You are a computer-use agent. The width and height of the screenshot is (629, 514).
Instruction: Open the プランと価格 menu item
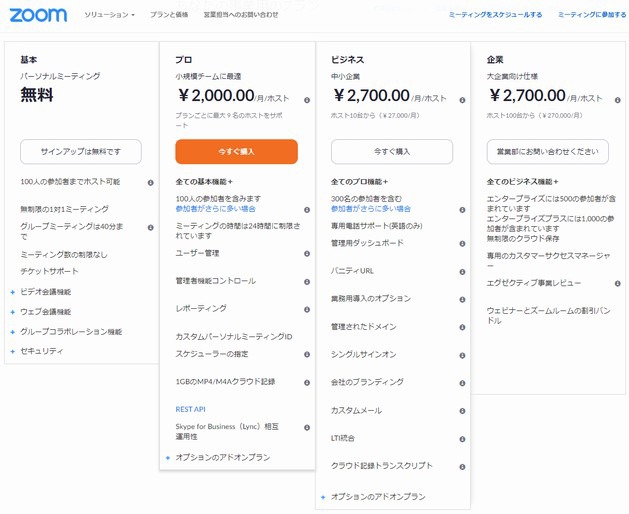pyautogui.click(x=169, y=15)
